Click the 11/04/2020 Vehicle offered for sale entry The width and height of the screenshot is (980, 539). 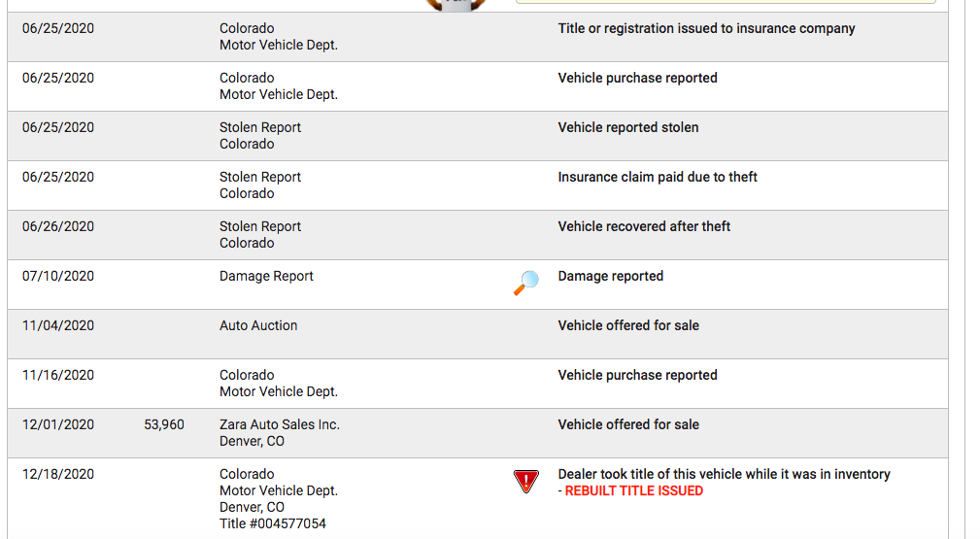[x=628, y=325]
